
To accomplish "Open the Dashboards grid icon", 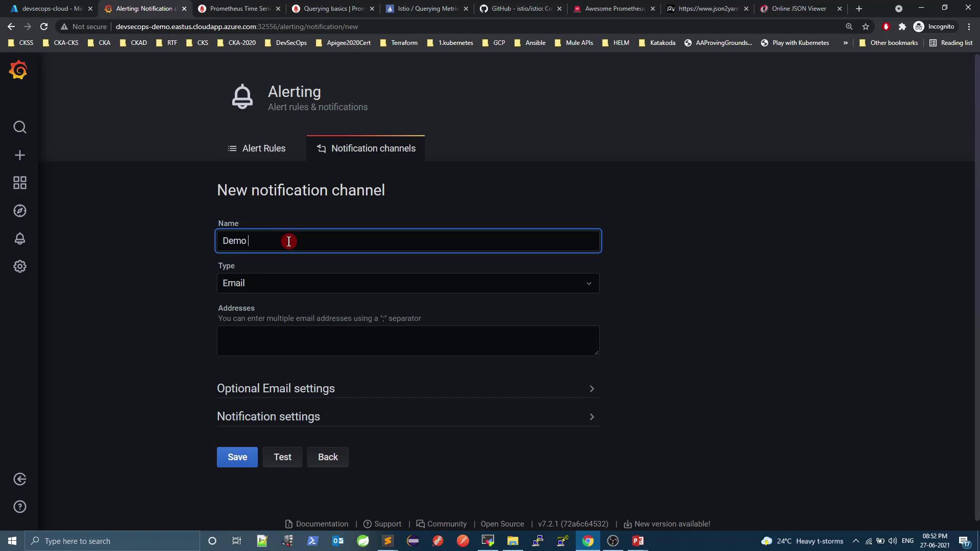I will (20, 183).
